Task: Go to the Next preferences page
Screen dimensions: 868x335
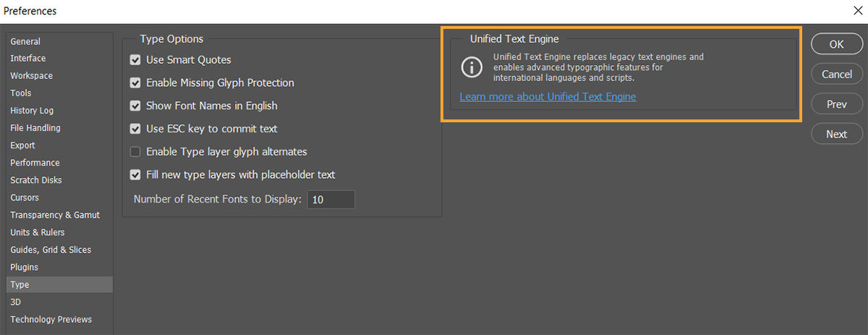Action: [x=836, y=134]
